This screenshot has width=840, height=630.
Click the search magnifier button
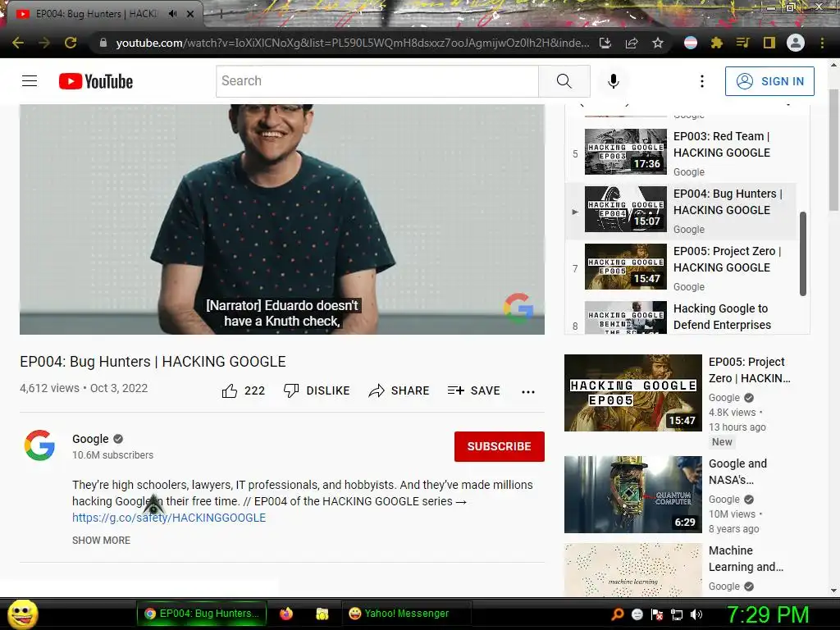pyautogui.click(x=564, y=81)
